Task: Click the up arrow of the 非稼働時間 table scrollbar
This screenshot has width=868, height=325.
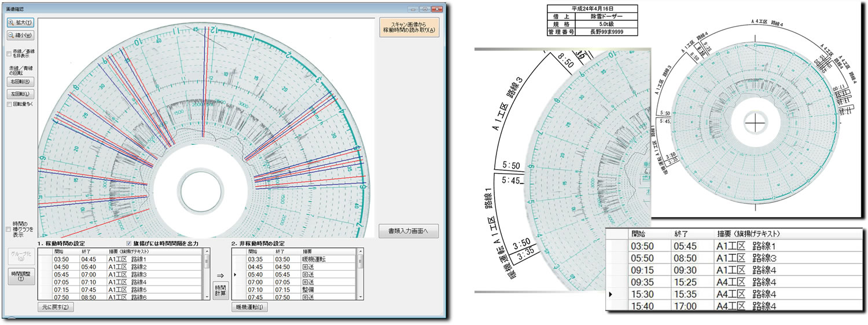Action: pos(361,252)
